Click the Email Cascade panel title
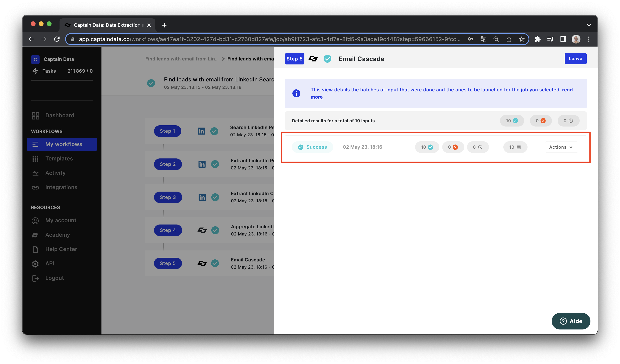 point(361,59)
